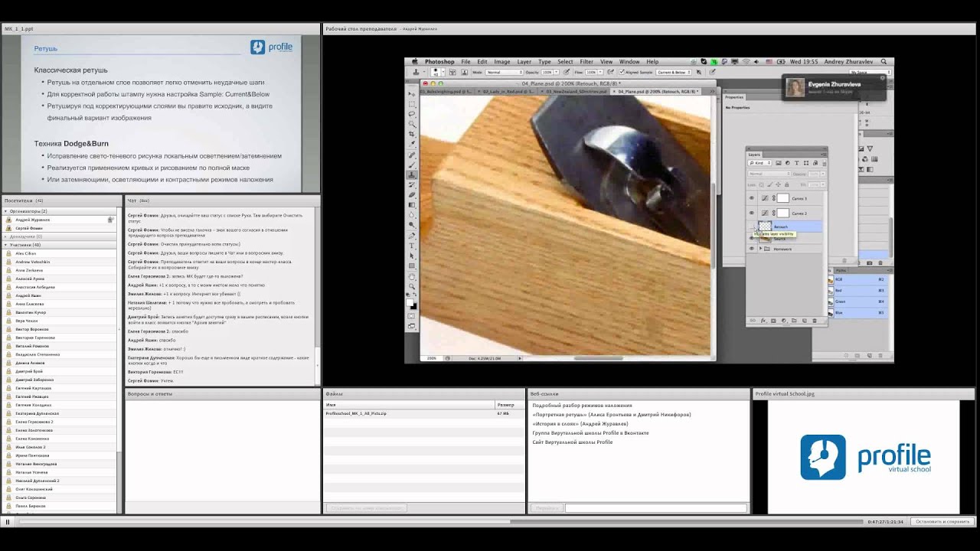
Task: Open link Подробный разбор режимов наложения
Action: pos(582,406)
